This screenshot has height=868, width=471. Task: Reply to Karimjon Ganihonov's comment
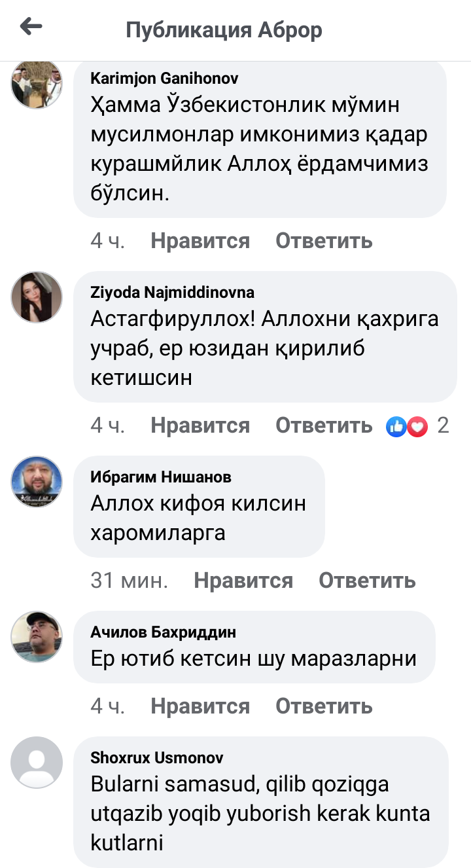click(x=324, y=241)
